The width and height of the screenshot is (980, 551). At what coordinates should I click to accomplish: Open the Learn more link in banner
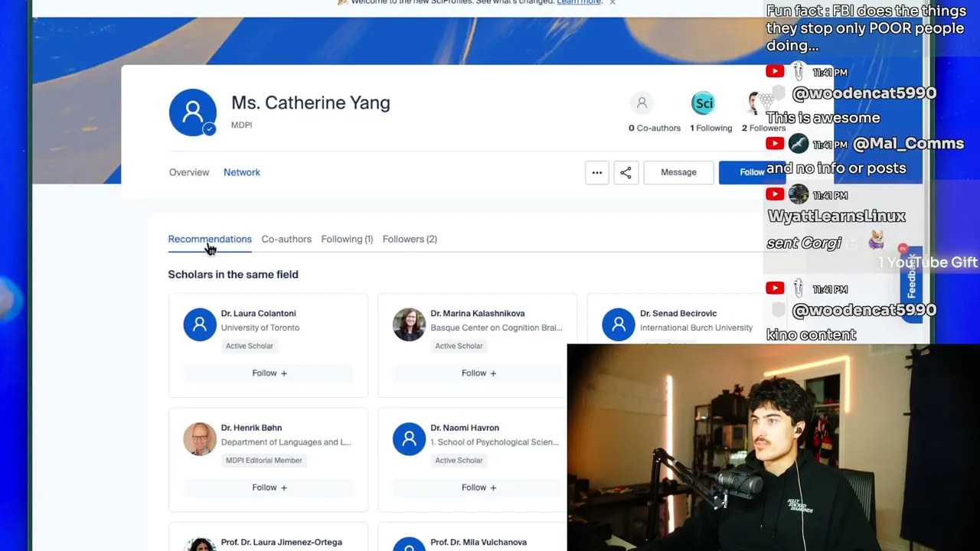[x=579, y=2]
